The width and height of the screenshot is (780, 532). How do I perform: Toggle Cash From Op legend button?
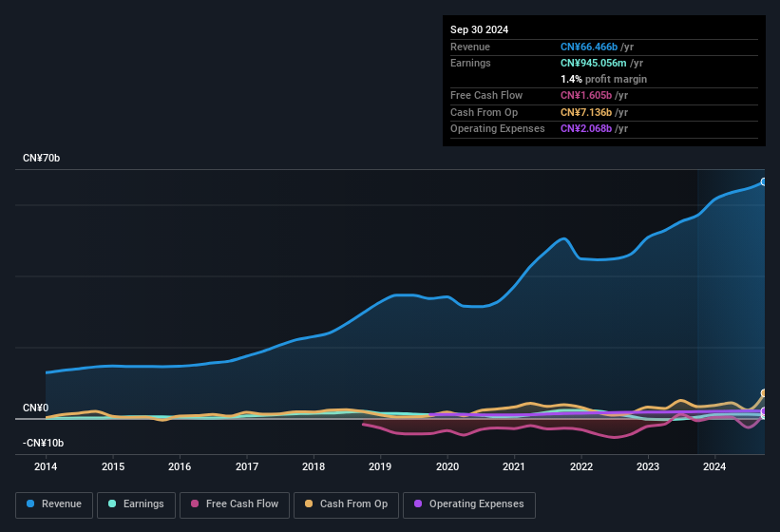click(345, 504)
